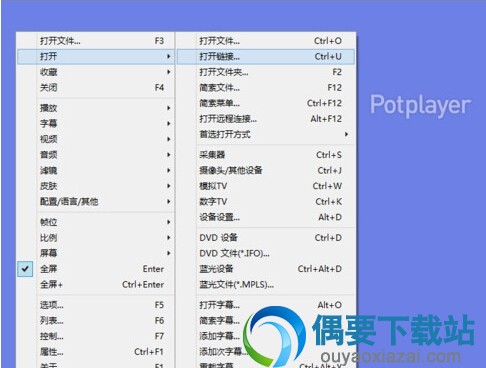
Task: Select 添加字幕... entry
Action: point(265,336)
